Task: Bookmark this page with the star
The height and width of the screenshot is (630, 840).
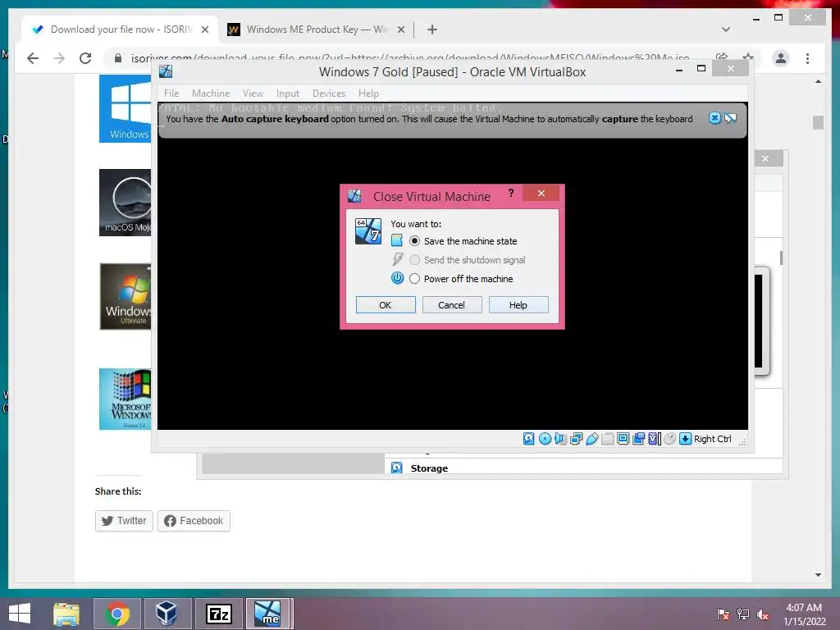Action: point(748,57)
